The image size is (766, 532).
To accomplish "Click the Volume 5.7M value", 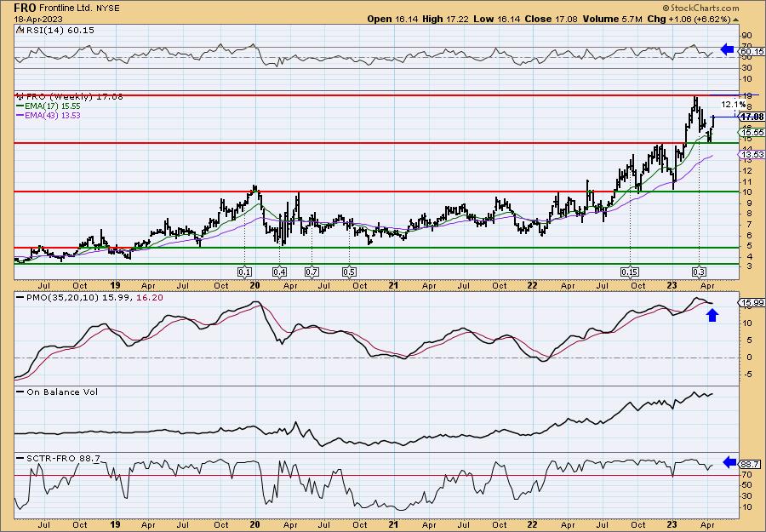I will [612, 19].
